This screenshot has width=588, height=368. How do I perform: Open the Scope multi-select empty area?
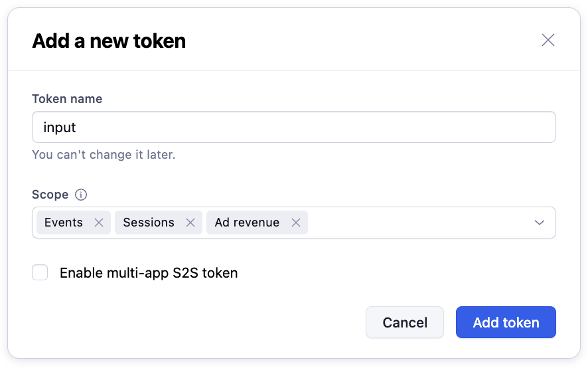[418, 223]
